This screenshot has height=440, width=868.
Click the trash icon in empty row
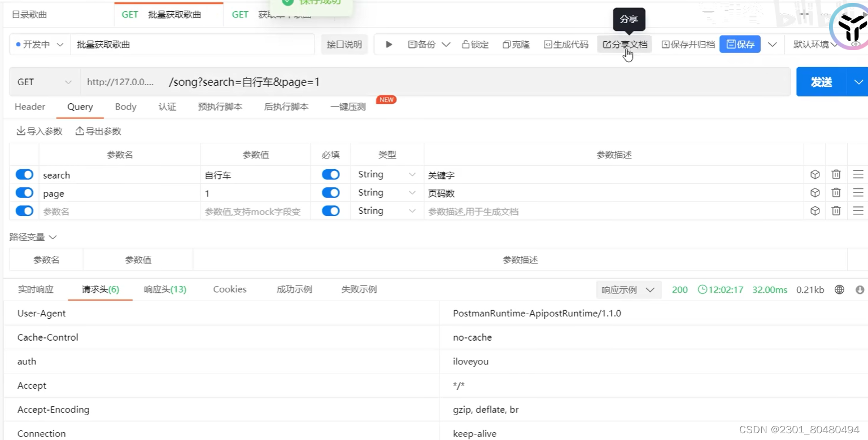coord(836,211)
